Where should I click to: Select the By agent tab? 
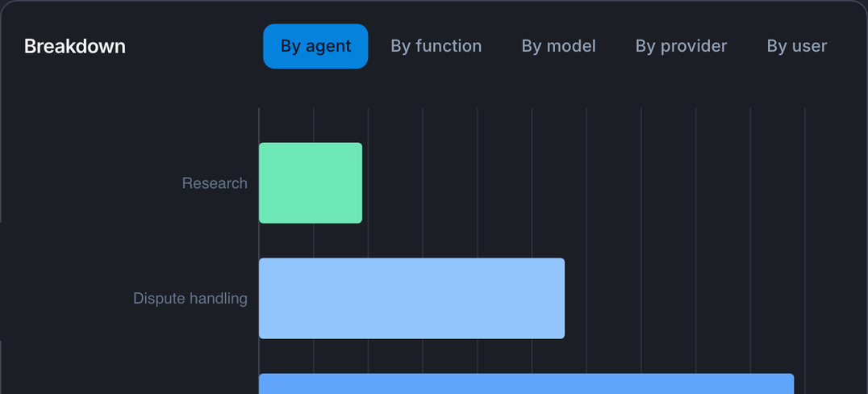[x=315, y=46]
